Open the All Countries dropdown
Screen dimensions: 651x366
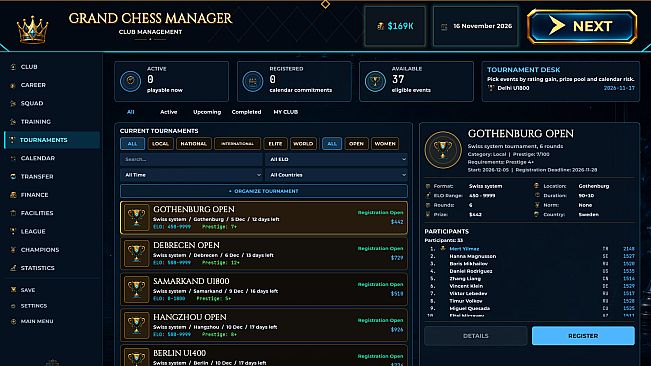(x=336, y=175)
